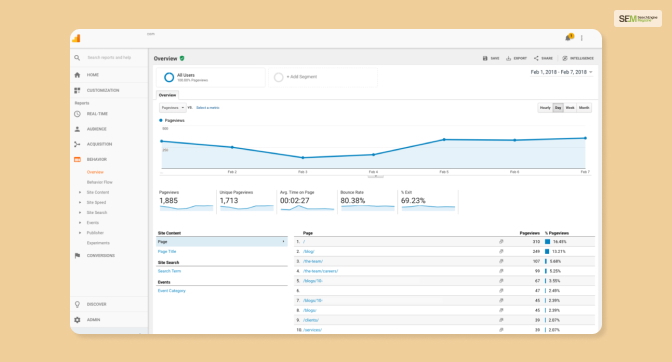
Task: Select the Page row under Site Content
Action: (222, 242)
